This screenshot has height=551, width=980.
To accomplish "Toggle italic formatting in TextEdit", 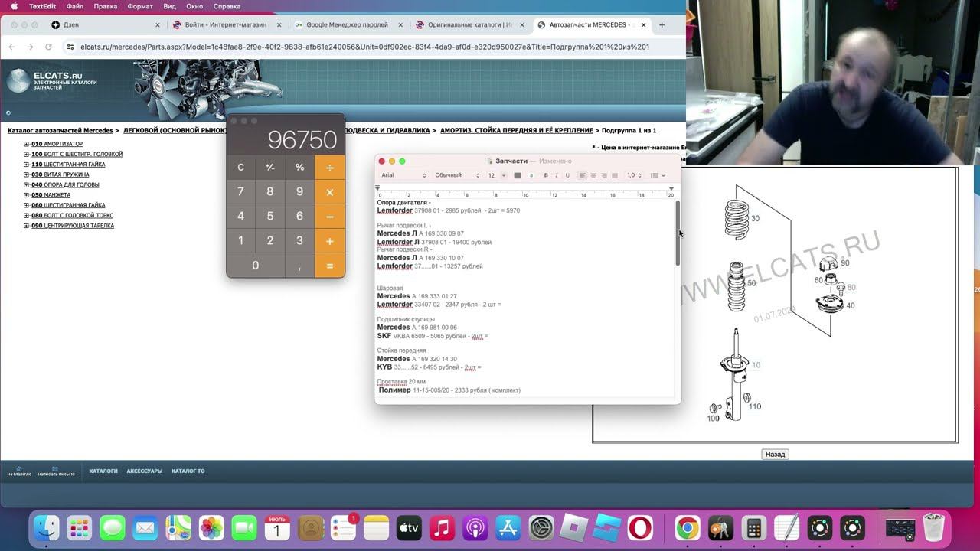I will (x=557, y=175).
